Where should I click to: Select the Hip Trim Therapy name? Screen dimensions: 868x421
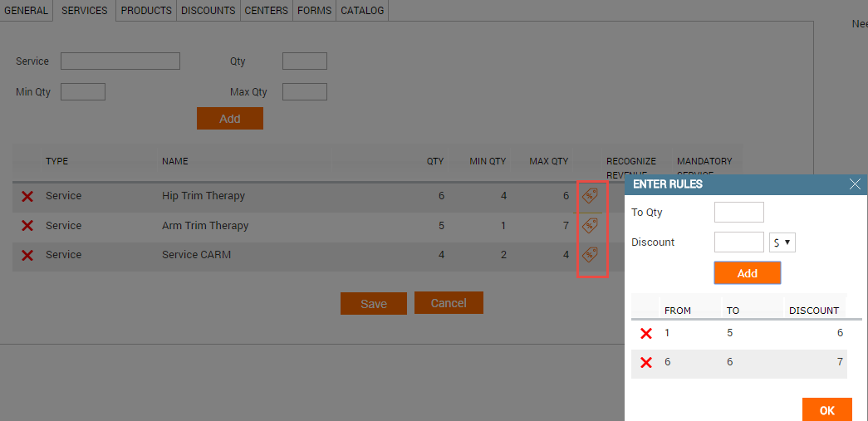coord(204,196)
